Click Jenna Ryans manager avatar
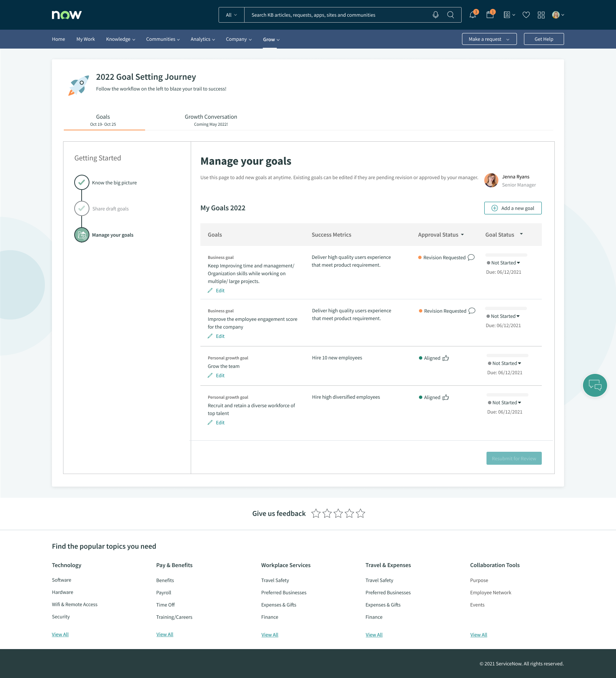Viewport: 616px width, 678px height. point(491,180)
